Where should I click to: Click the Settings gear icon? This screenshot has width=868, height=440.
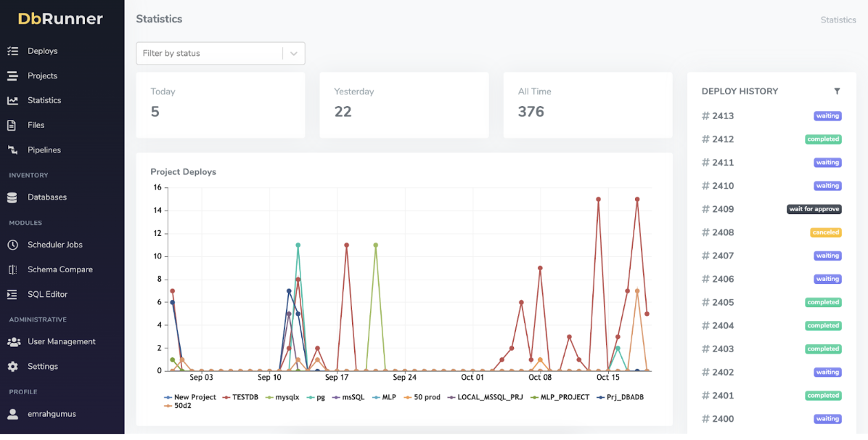(12, 367)
